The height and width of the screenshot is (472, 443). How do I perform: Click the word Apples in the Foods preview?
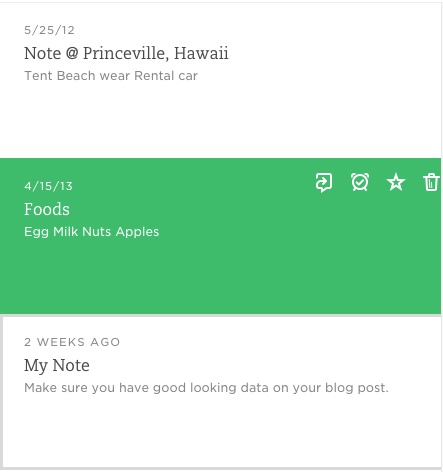tap(137, 232)
